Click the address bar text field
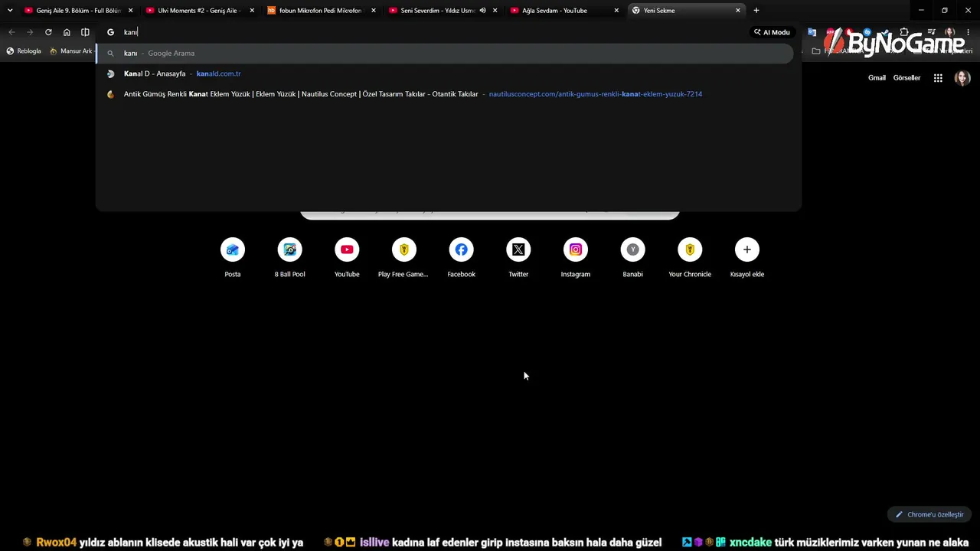Screen dimensions: 980x551 (429, 32)
